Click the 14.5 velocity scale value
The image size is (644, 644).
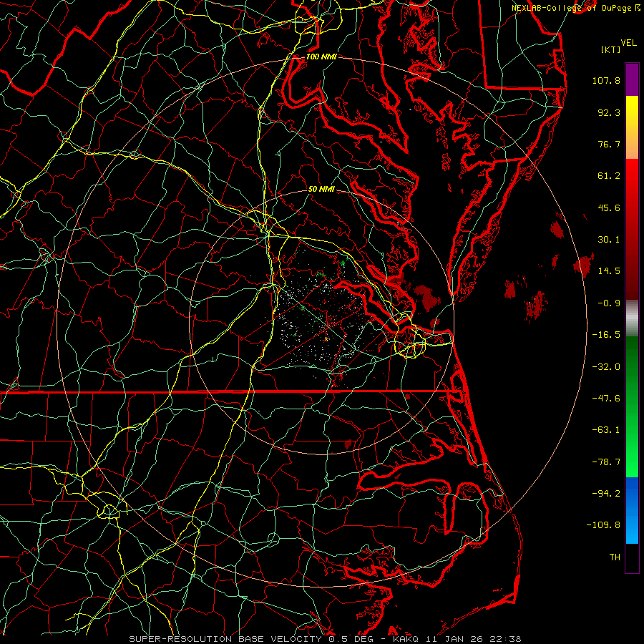(609, 271)
